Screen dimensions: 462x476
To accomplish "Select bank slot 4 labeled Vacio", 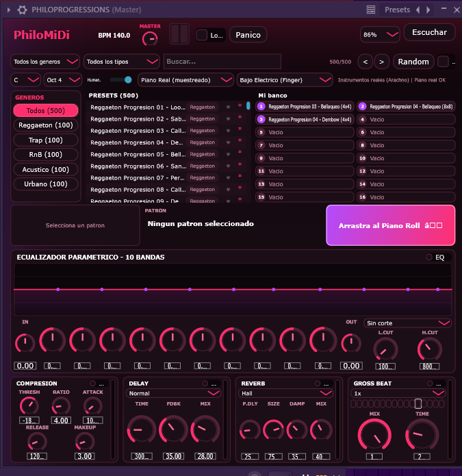I will (406, 119).
